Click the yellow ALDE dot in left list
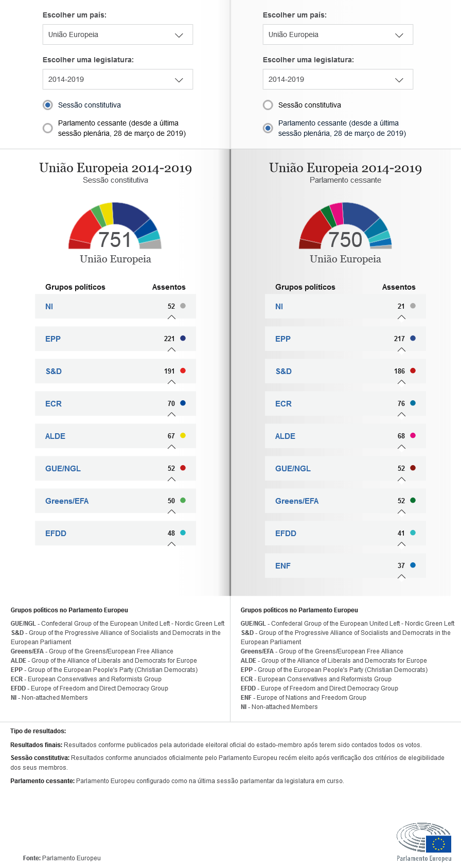461x868 pixels. [x=183, y=436]
